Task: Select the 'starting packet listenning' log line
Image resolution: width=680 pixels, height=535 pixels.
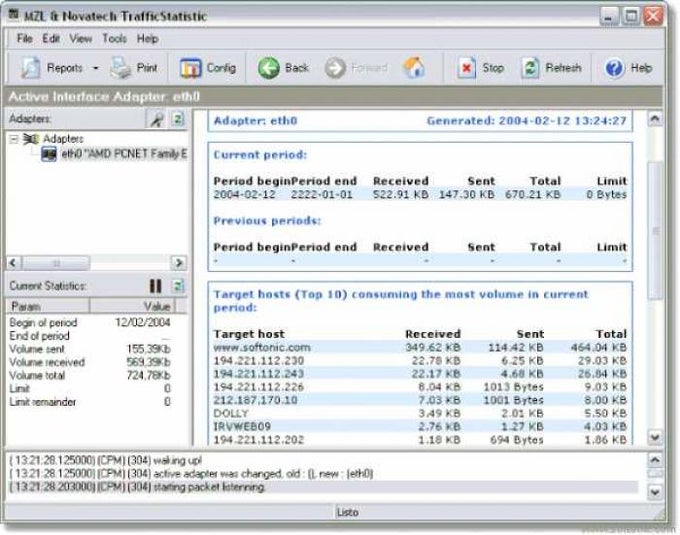Action: tap(323, 487)
